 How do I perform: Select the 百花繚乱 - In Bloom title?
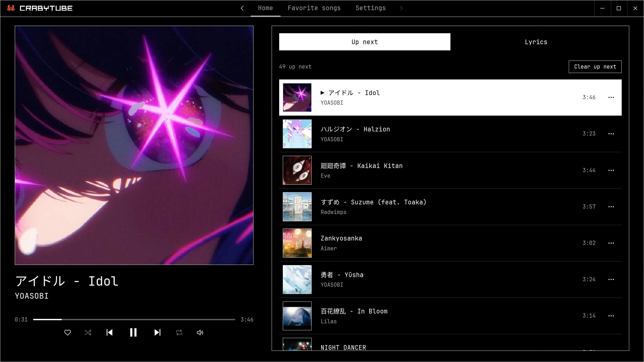coord(354,311)
